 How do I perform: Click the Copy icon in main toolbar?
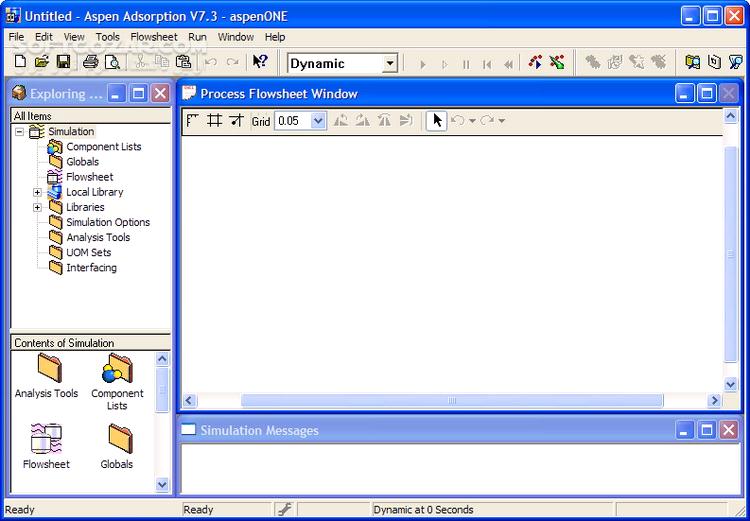pos(162,62)
